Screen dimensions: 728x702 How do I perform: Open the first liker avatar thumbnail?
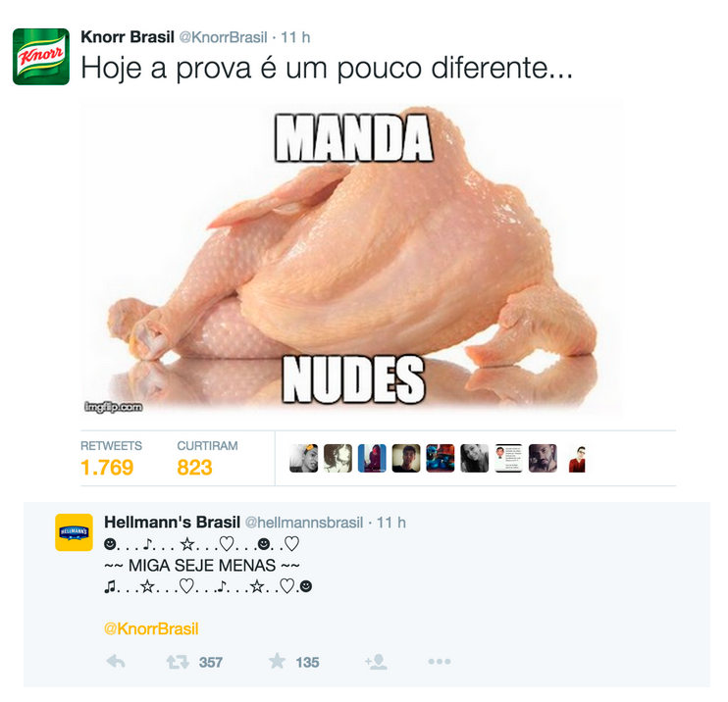point(303,458)
